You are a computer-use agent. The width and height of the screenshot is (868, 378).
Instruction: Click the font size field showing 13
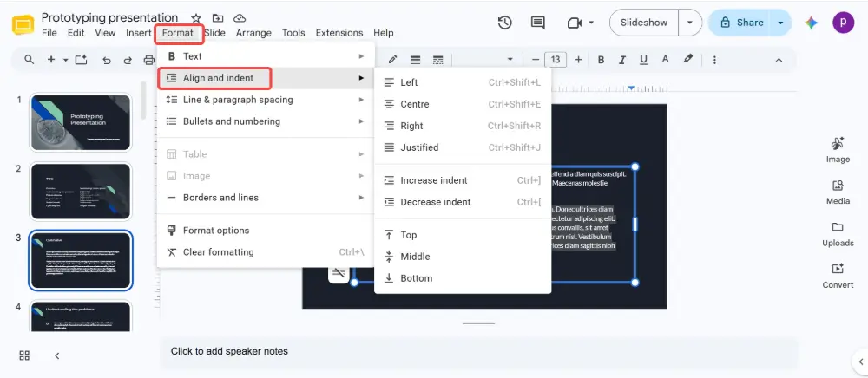(556, 60)
